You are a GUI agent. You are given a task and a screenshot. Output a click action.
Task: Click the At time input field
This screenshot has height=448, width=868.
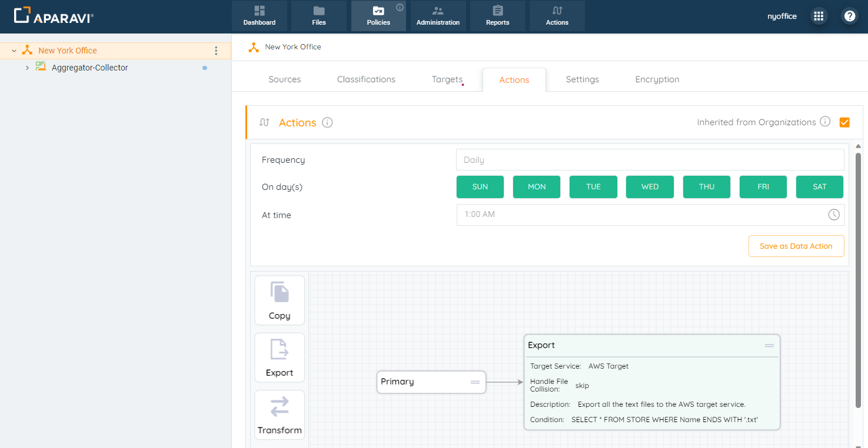(x=641, y=215)
